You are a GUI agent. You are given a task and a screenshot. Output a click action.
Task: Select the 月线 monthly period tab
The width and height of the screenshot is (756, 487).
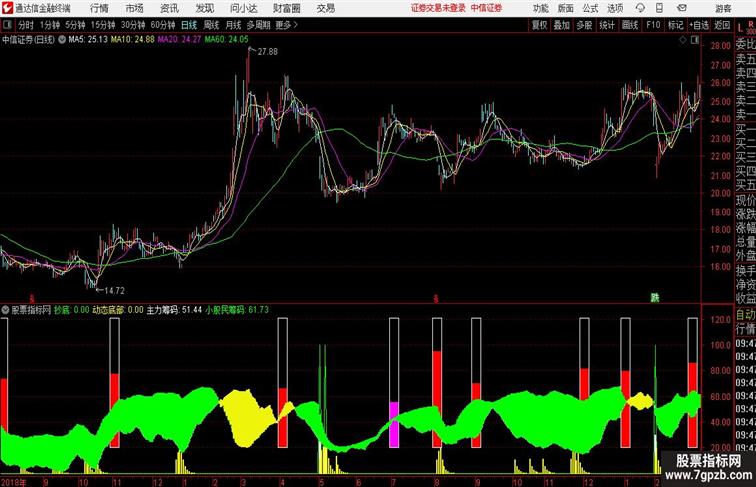point(233,25)
